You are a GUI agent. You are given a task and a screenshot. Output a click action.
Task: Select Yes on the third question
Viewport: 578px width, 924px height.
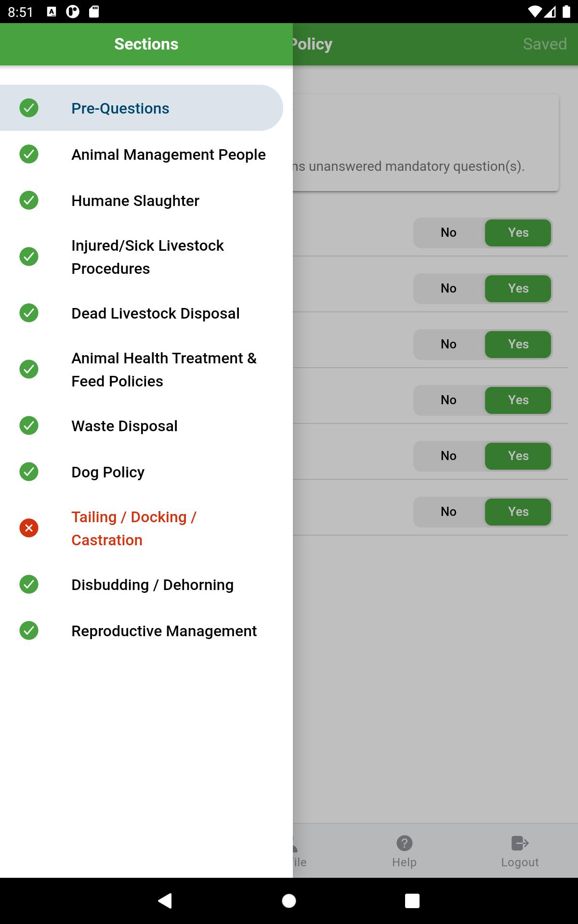518,345
